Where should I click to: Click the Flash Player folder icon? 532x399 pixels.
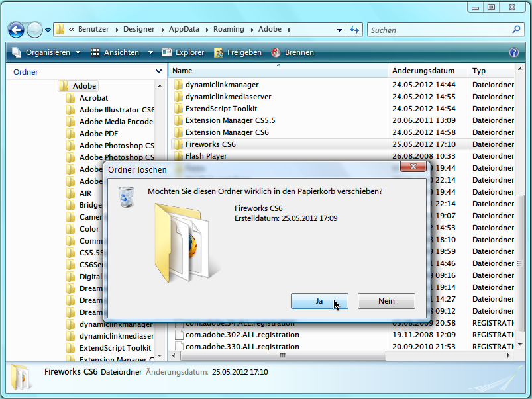[x=178, y=156]
